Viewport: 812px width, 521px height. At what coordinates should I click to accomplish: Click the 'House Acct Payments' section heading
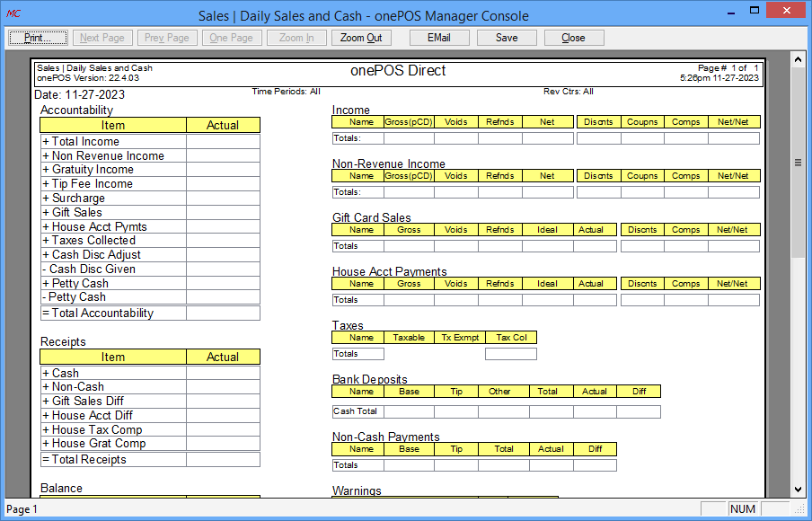(390, 271)
